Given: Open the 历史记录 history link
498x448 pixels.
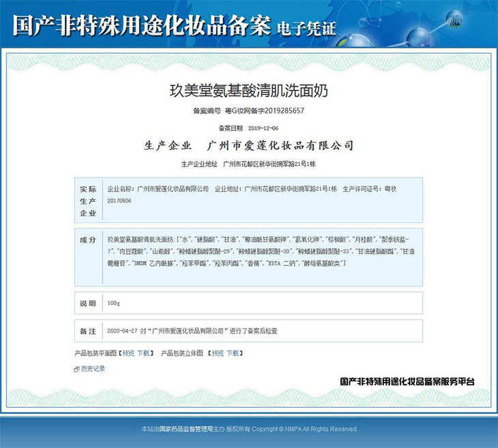Looking at the screenshot, I should click(x=93, y=369).
